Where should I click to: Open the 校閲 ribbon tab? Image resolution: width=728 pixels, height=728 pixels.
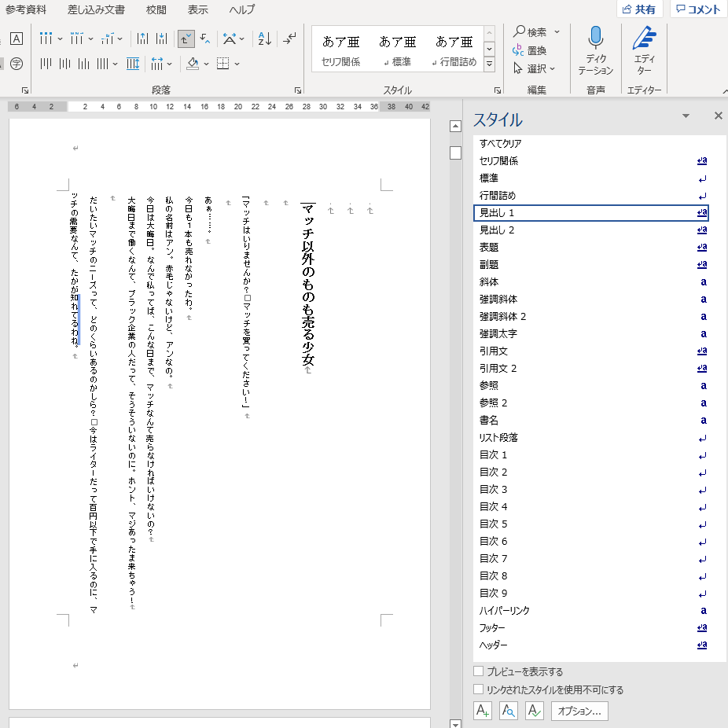[x=156, y=9]
